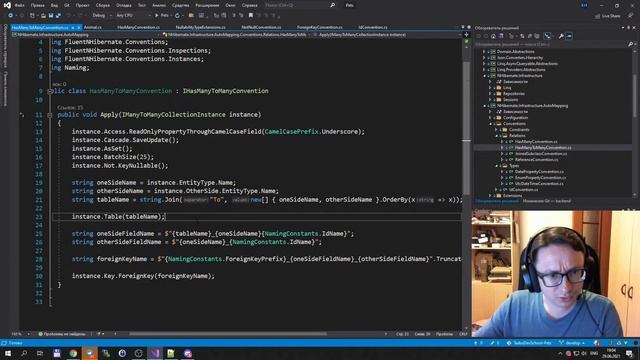
Task: Click the navigate backward toolbar icon
Action: click(10, 16)
